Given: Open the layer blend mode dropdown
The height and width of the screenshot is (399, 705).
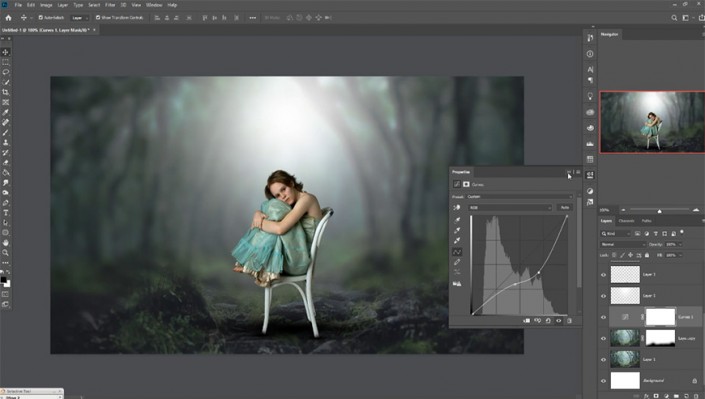Looking at the screenshot, I should (x=623, y=244).
